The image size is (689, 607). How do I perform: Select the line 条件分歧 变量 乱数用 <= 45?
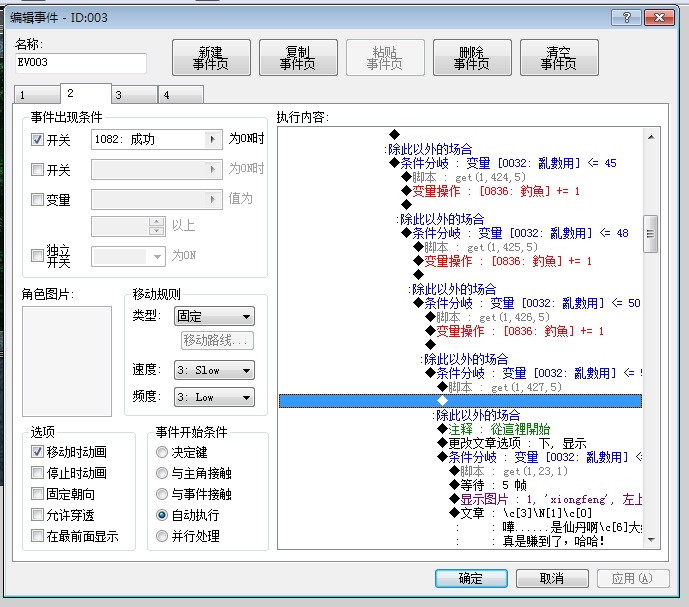[x=503, y=164]
